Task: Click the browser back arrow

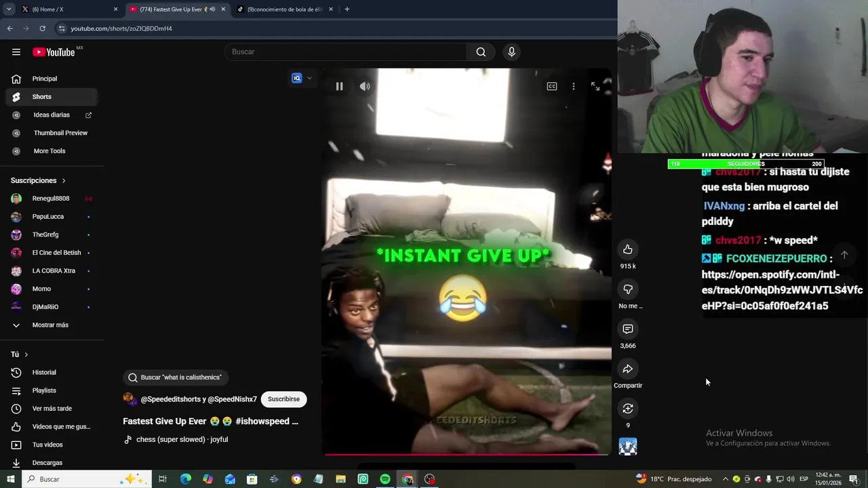Action: (9, 28)
